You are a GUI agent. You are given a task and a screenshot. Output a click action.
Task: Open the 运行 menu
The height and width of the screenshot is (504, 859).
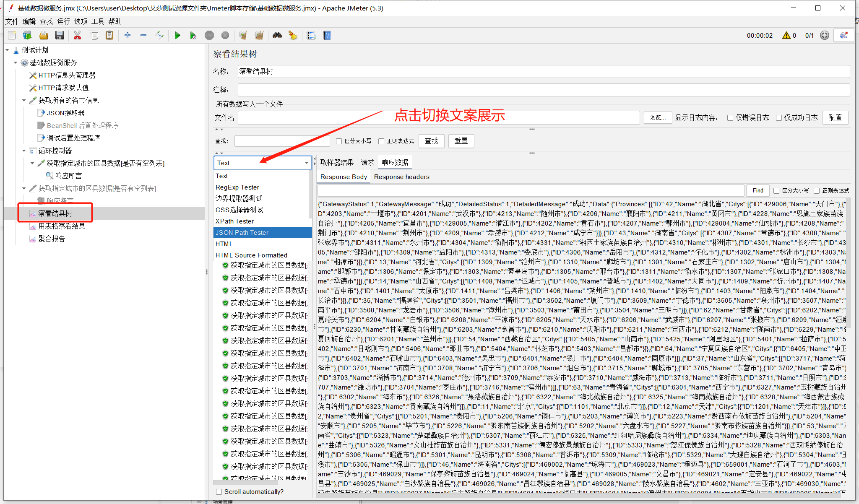tap(63, 21)
